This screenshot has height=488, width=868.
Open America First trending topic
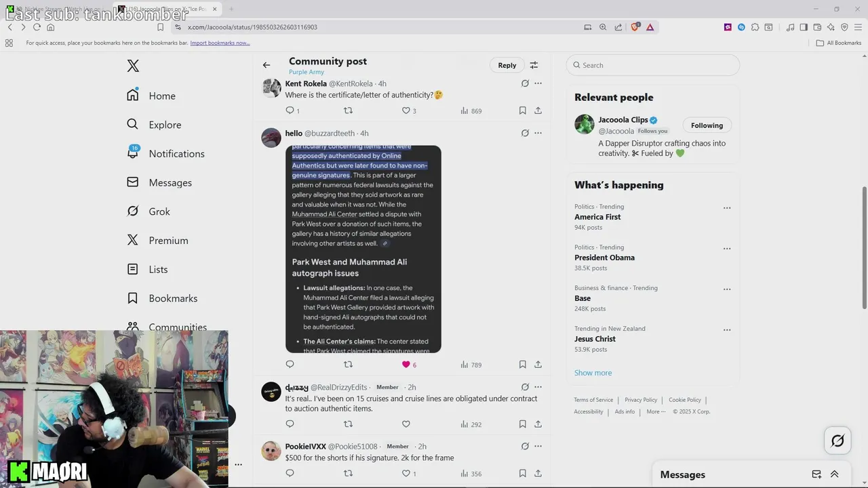[x=597, y=217]
